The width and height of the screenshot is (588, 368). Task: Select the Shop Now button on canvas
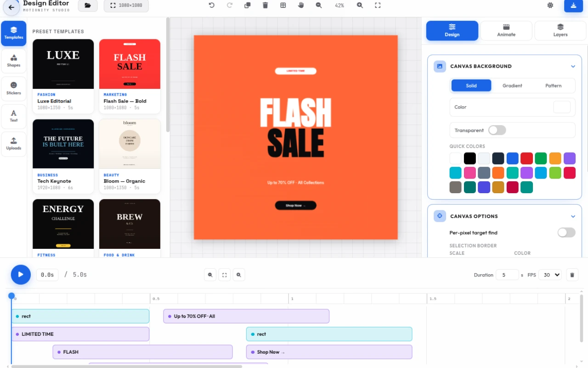click(295, 205)
